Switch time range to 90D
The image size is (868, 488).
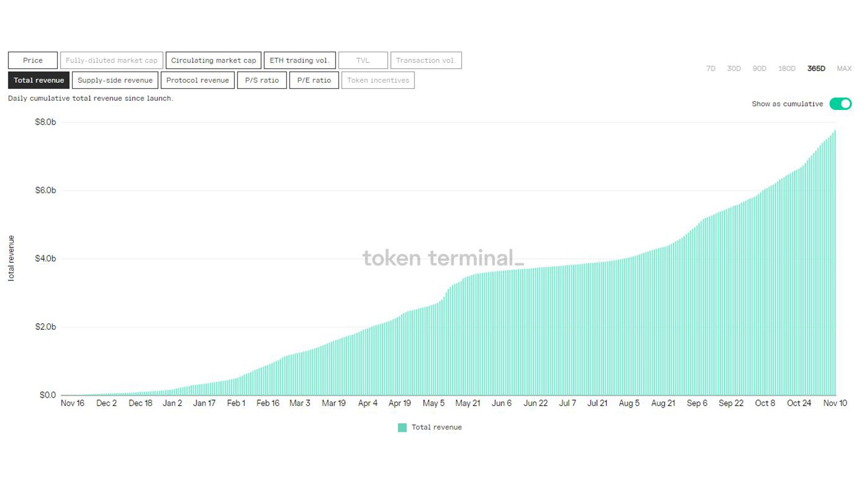759,69
